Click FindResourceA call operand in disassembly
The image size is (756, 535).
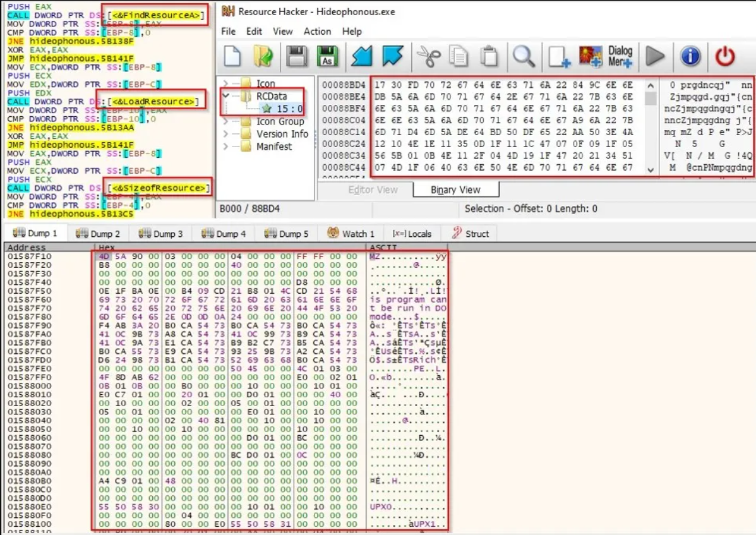(x=156, y=15)
